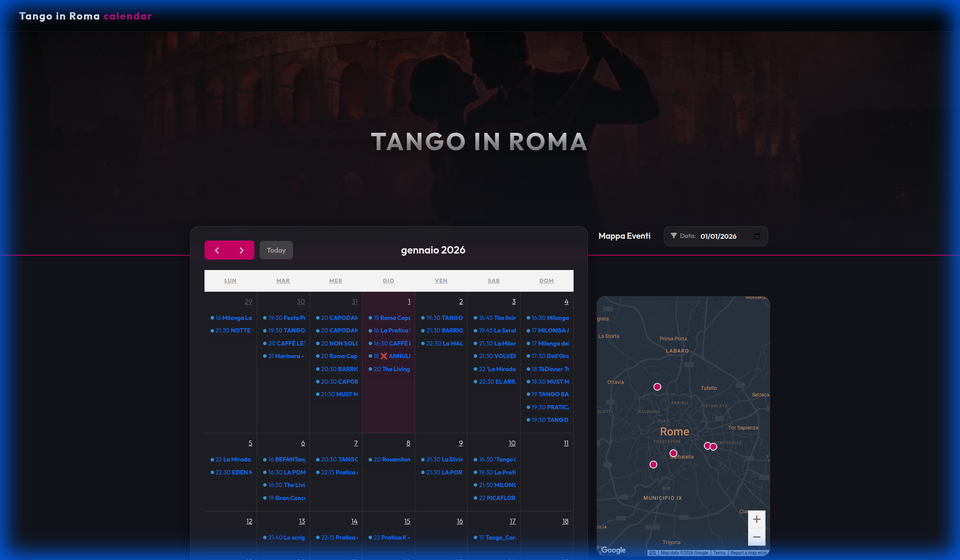Open the calendar picker icon in the date field
The height and width of the screenshot is (560, 960).
[757, 236]
